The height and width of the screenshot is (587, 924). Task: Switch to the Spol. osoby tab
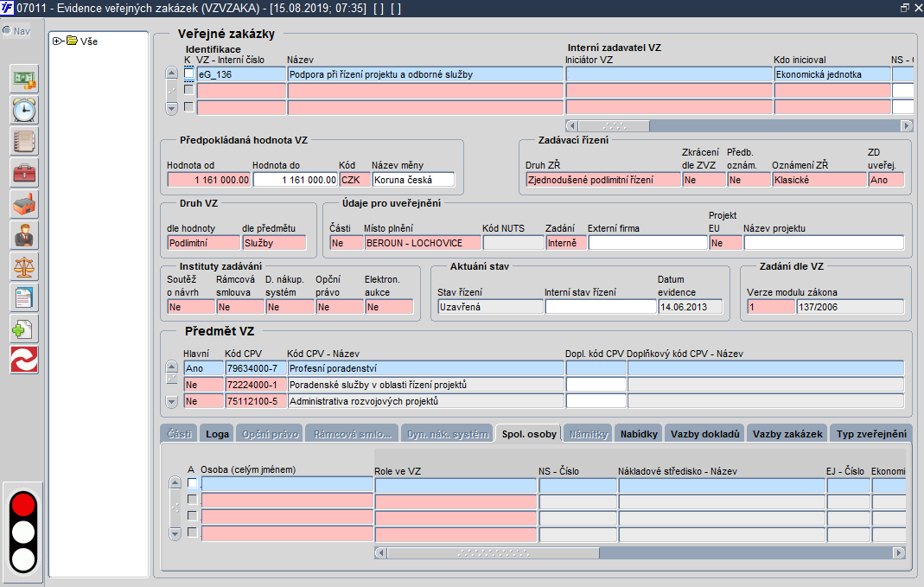point(529,434)
